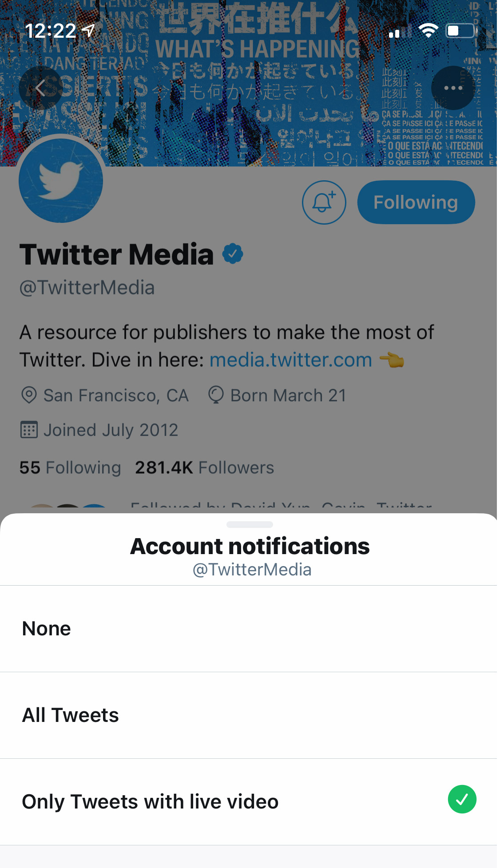Tap the notification bell icon
Viewport: 500px width, 868px height.
pos(324,202)
